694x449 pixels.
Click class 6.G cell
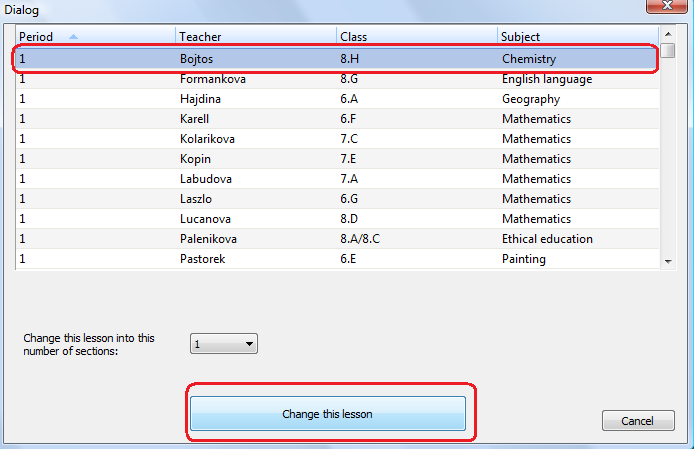[349, 198]
